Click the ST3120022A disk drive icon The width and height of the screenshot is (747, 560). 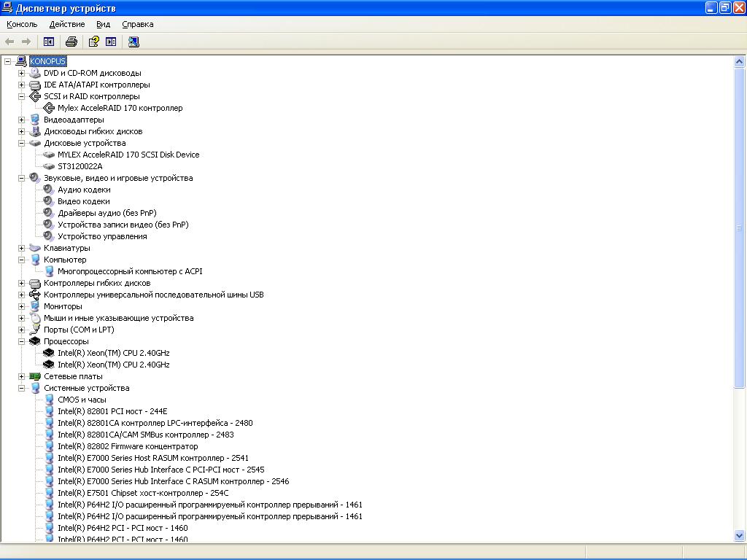[49, 166]
